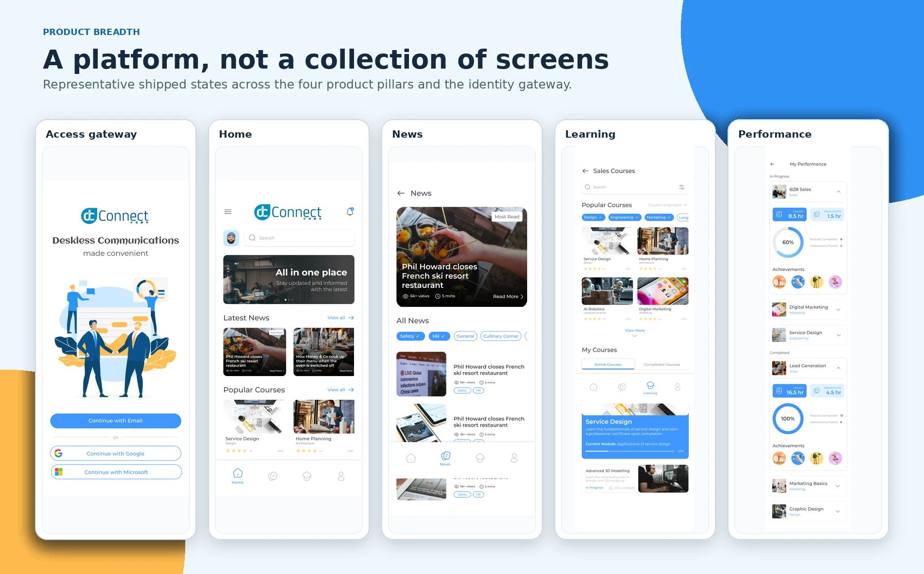Select News tab in News screen bottom bar
Viewport: 924px width, 574px height.
pos(445,458)
